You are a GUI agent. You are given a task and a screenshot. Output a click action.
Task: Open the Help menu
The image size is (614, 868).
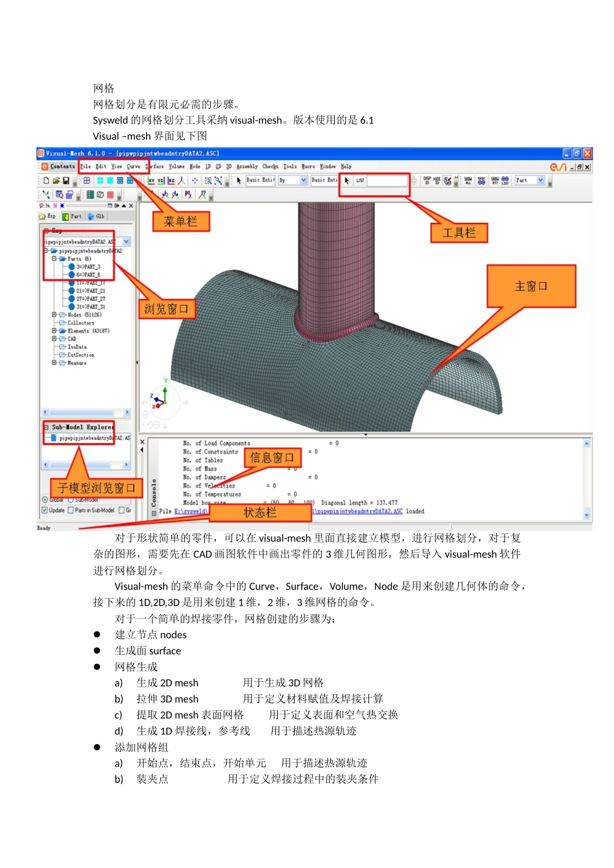pyautogui.click(x=346, y=167)
